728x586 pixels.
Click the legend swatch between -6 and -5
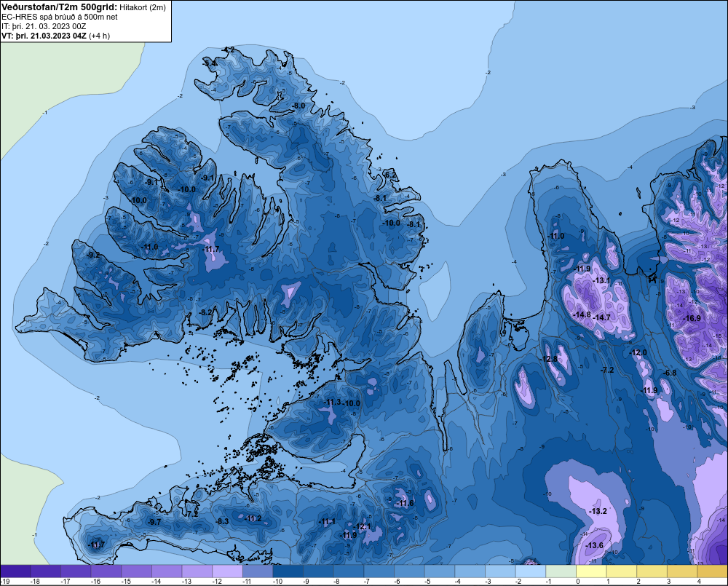pyautogui.click(x=409, y=571)
